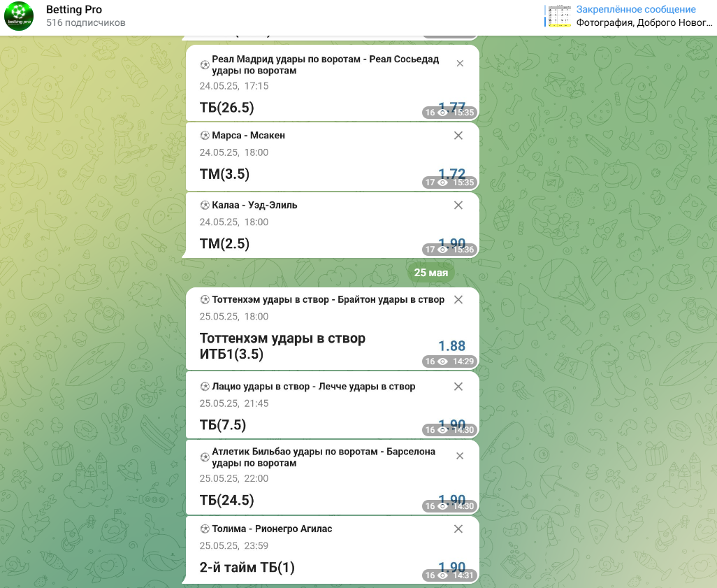Select the ТМ(2.5) bet text

(x=224, y=244)
